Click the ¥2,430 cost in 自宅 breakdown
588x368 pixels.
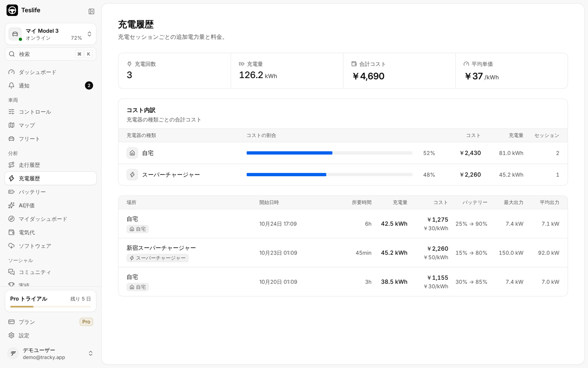pos(470,153)
